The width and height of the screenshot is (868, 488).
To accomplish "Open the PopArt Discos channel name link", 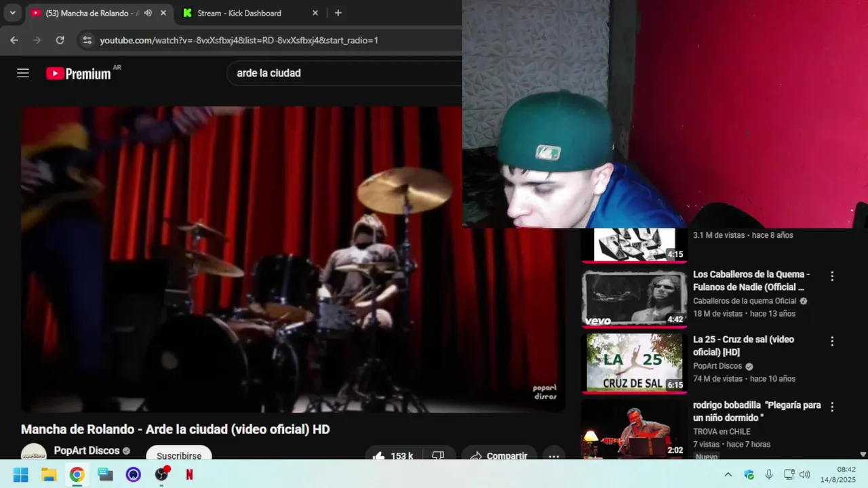I will (x=87, y=451).
